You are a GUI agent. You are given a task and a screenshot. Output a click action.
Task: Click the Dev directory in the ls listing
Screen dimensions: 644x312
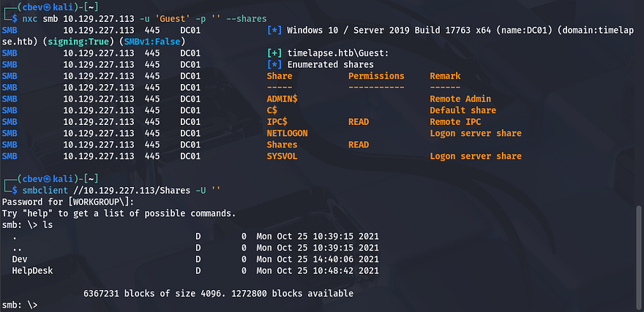click(x=20, y=259)
